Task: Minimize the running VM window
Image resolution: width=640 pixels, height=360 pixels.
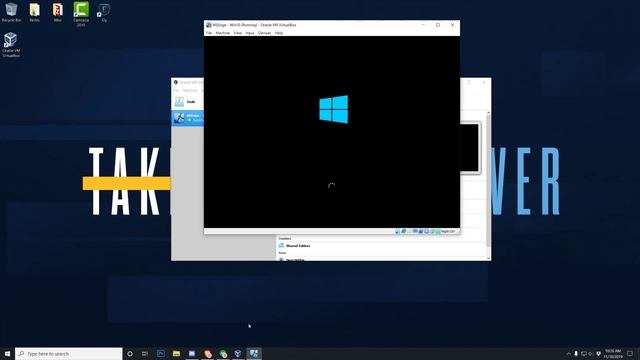Action: tap(423, 25)
